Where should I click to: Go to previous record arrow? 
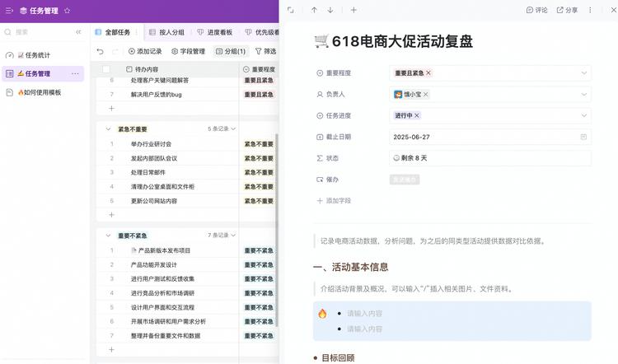pyautogui.click(x=314, y=10)
